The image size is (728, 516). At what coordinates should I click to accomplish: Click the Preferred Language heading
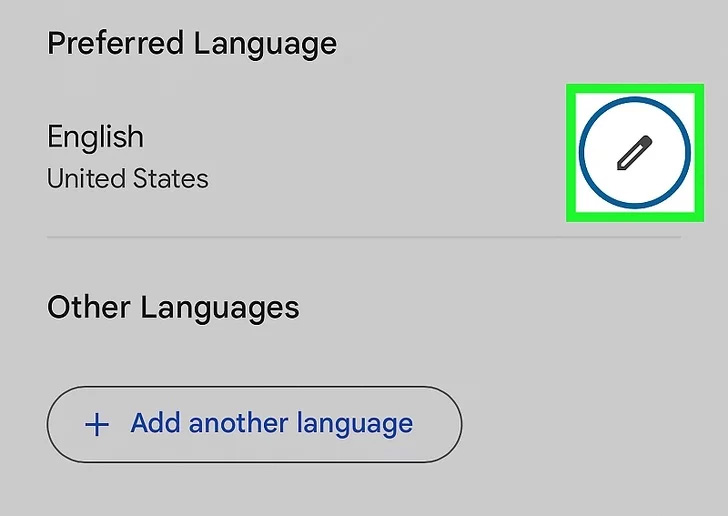point(192,44)
